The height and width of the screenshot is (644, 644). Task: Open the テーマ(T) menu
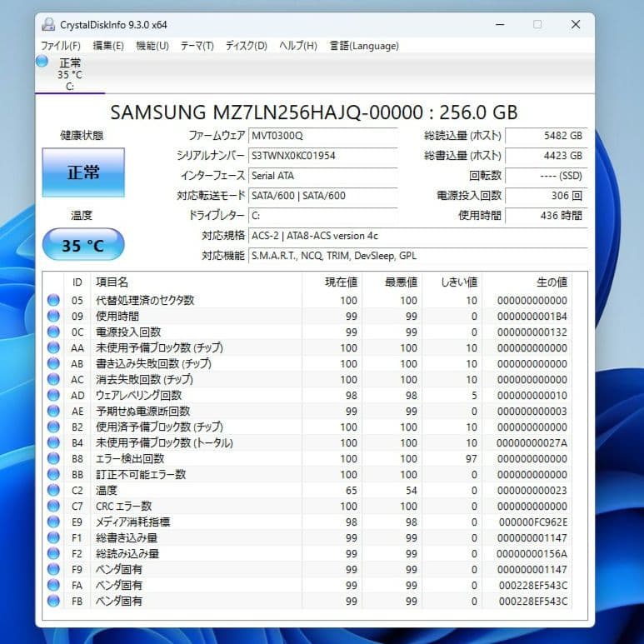coord(197,46)
